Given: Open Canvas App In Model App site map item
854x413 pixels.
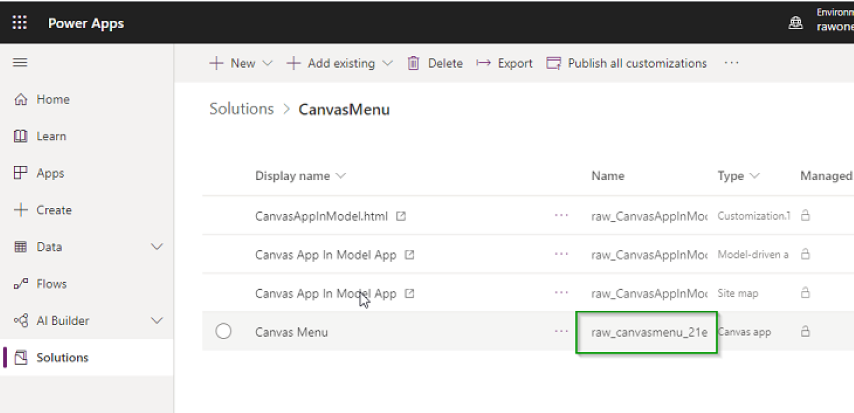Looking at the screenshot, I should tap(326, 293).
